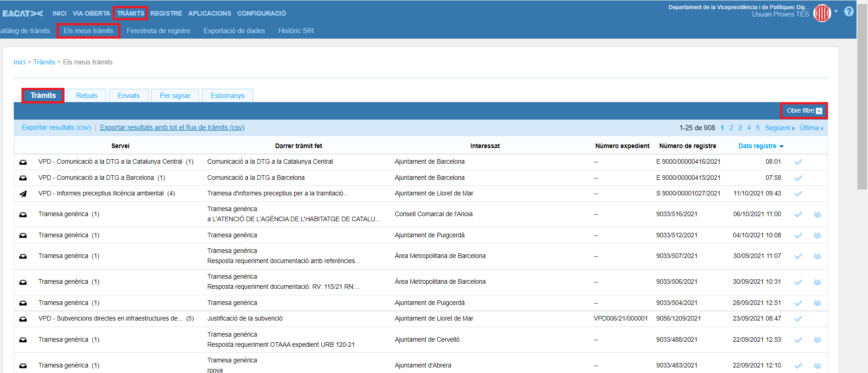Click the EACAT logo

click(23, 13)
